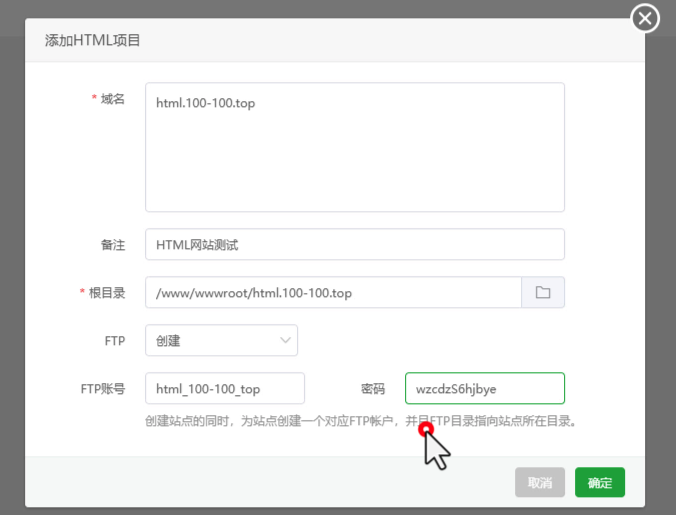
Task: Click the 取消 button
Action: point(540,482)
